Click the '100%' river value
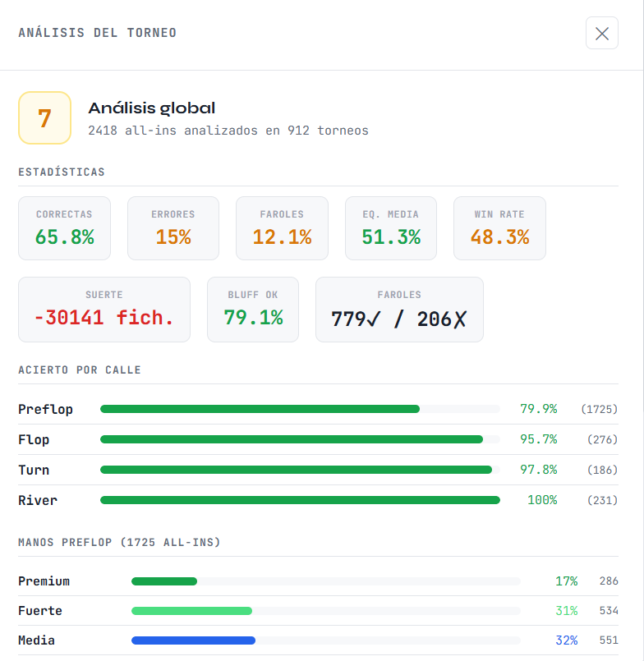 click(x=542, y=500)
